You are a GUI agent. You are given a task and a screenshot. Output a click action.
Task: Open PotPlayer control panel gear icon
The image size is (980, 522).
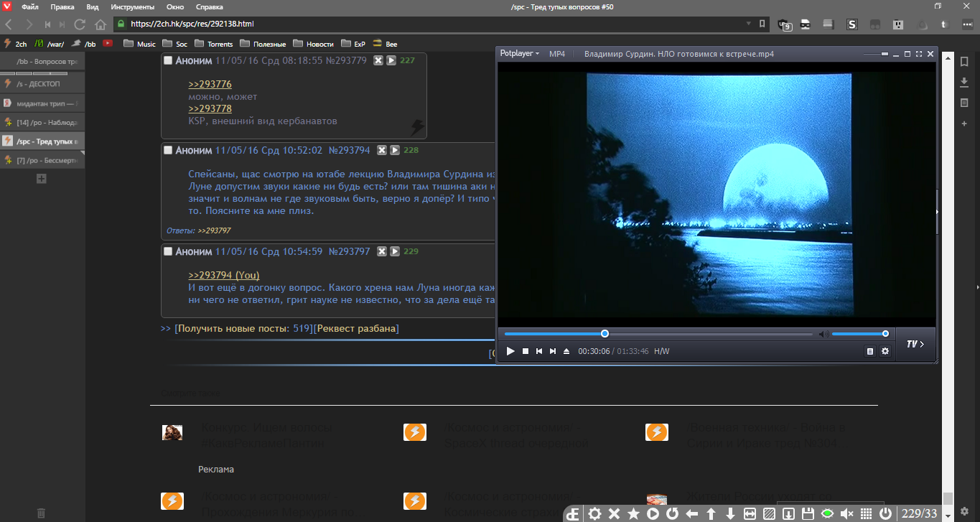click(x=885, y=351)
